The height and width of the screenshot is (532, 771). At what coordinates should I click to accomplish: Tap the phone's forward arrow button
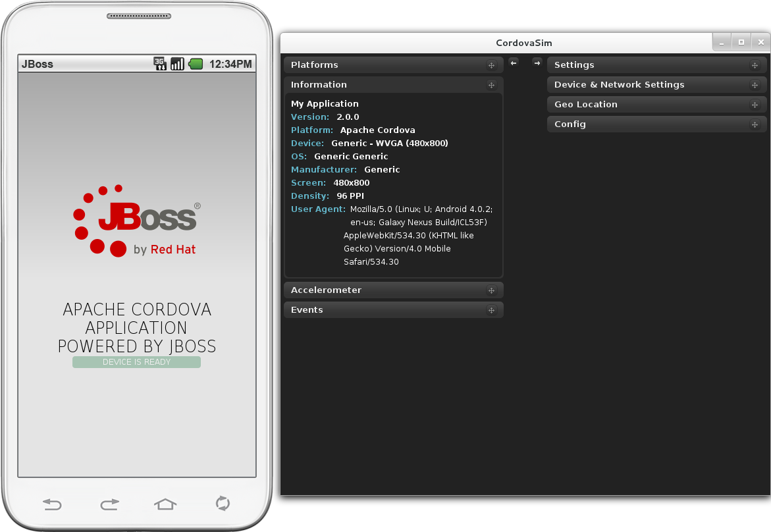(109, 504)
